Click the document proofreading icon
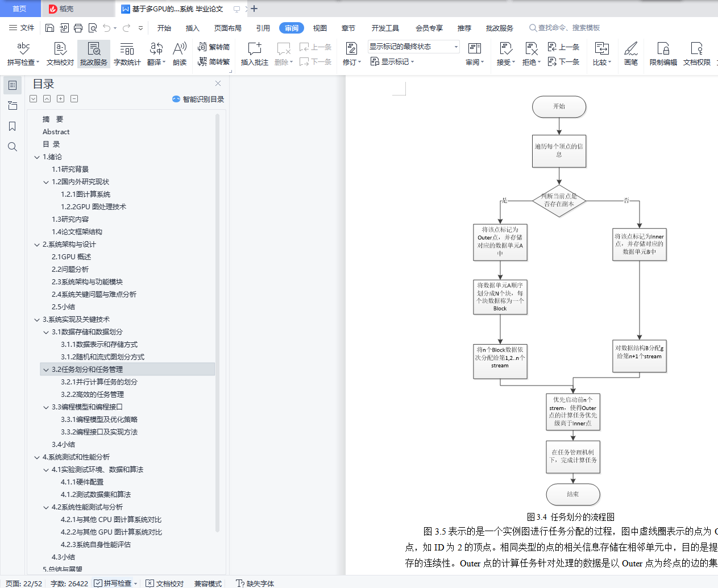718x588 pixels. pyautogui.click(x=60, y=54)
